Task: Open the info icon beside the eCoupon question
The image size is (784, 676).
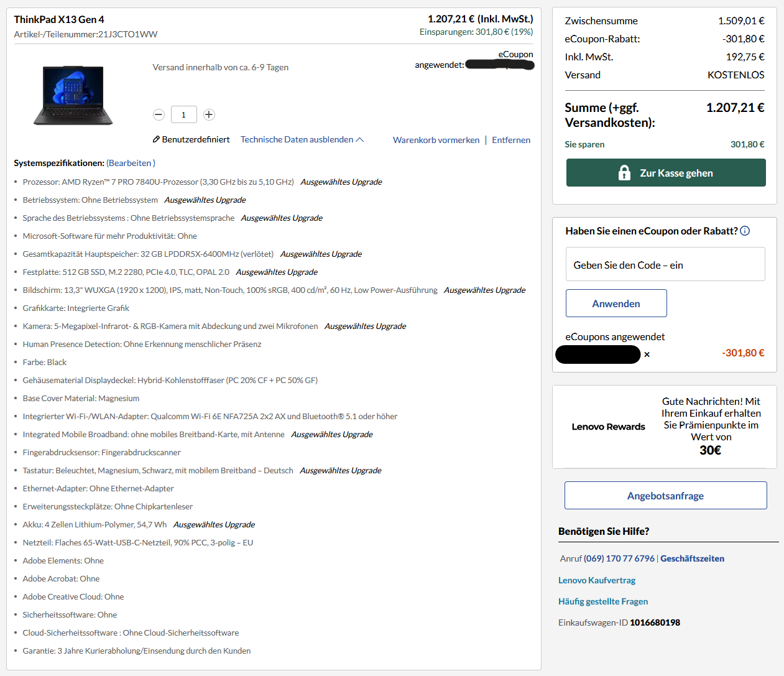Action: click(x=745, y=230)
